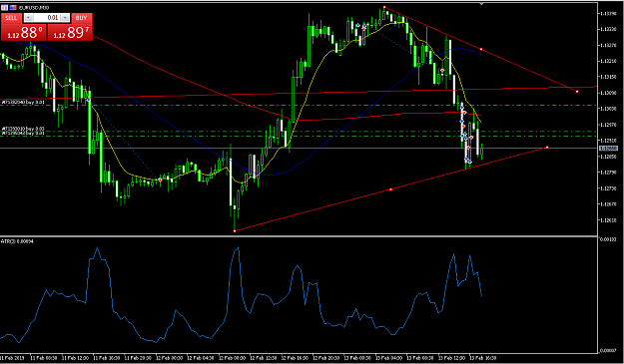Click the 11 Feb 2019 time label

[12, 358]
